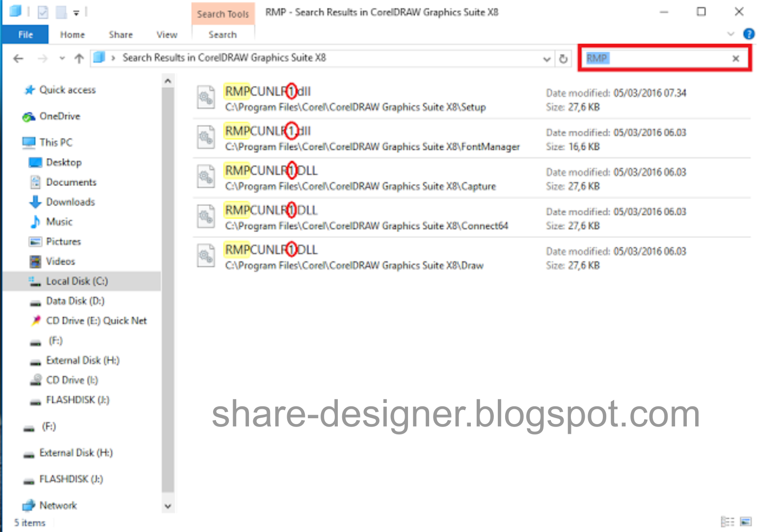This screenshot has height=532, width=757.
Task: Switch to the Home ribbon tab
Action: click(72, 35)
